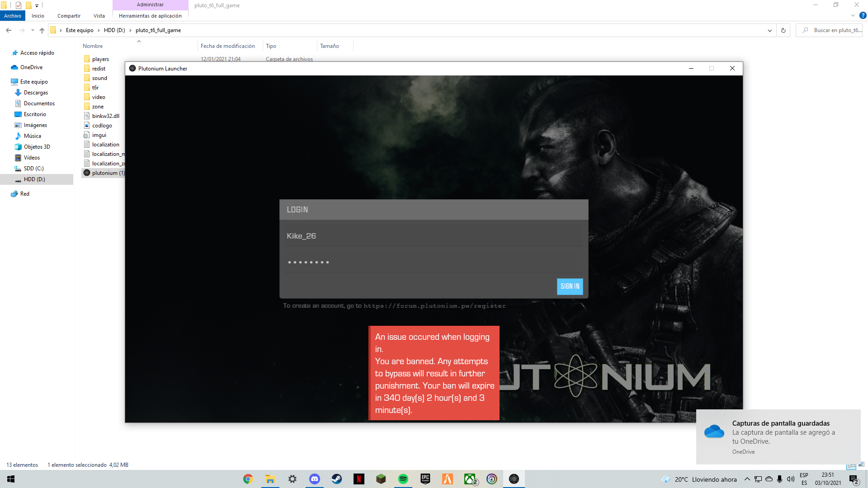This screenshot has height=488, width=868.
Task: Open the Vista ribbon tab
Action: tap(99, 16)
